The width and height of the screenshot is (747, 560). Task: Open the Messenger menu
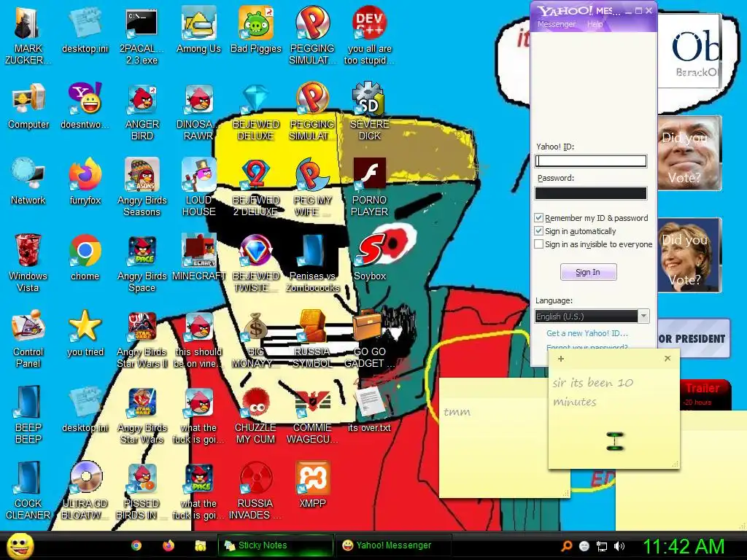click(x=557, y=24)
